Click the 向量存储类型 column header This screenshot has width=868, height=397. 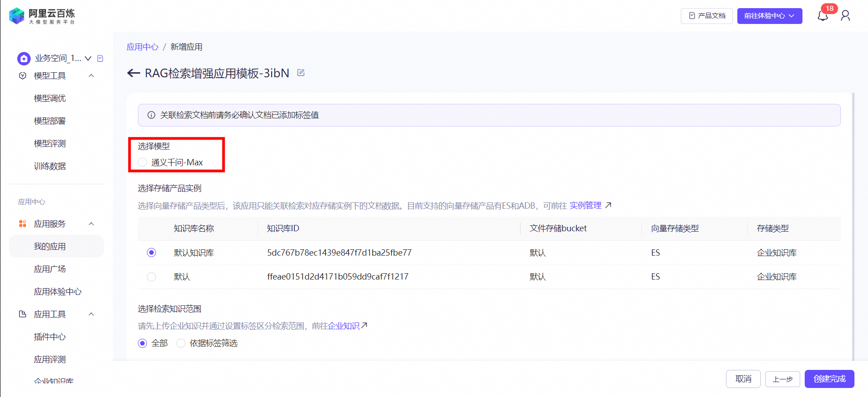point(675,229)
